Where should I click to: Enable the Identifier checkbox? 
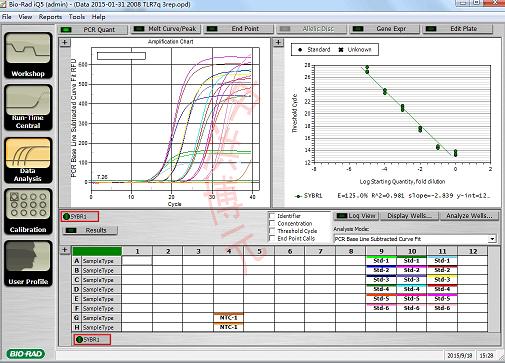pos(272,216)
